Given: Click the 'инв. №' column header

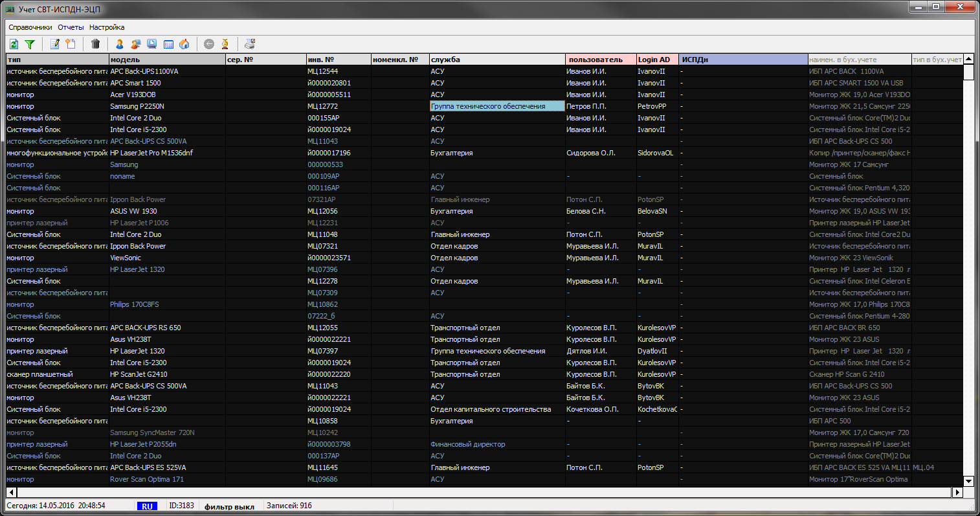Looking at the screenshot, I should tap(339, 60).
